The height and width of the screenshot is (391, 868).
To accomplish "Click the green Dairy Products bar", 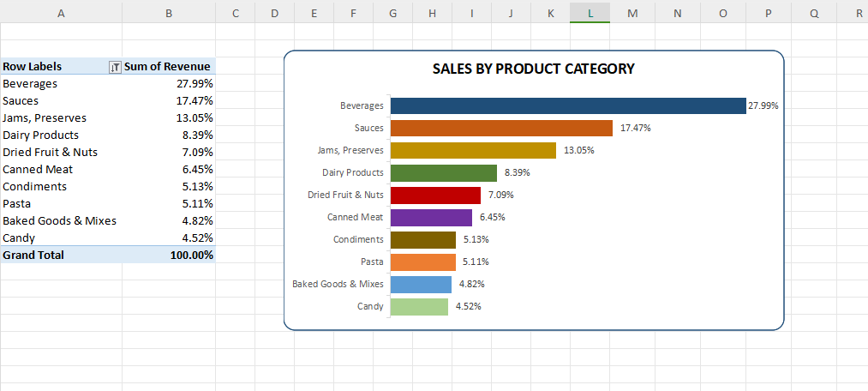I will point(443,172).
